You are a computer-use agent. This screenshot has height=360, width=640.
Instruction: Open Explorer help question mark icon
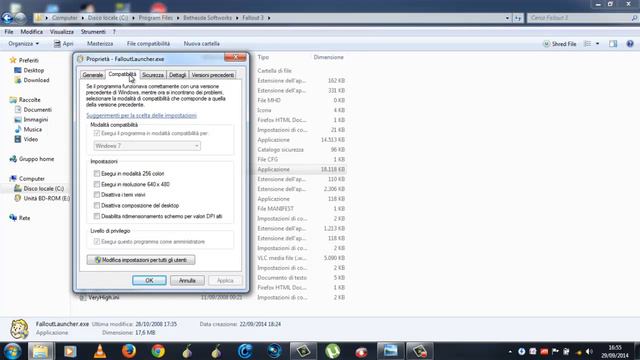(x=630, y=44)
